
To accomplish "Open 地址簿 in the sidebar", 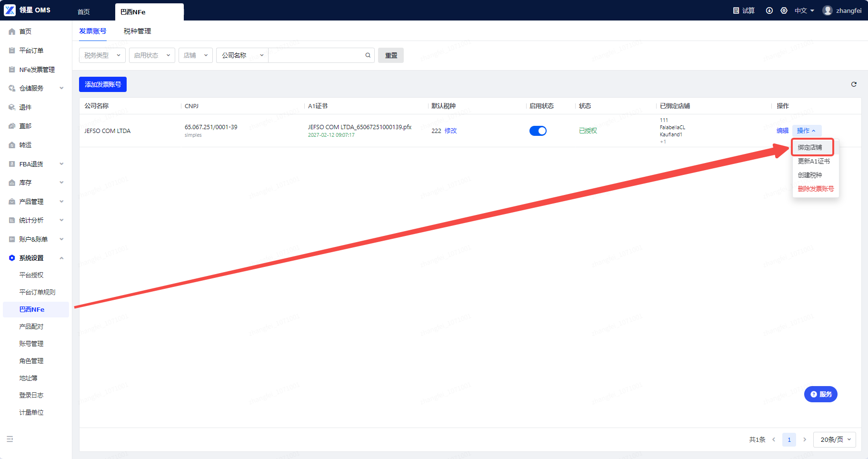I will click(x=28, y=378).
